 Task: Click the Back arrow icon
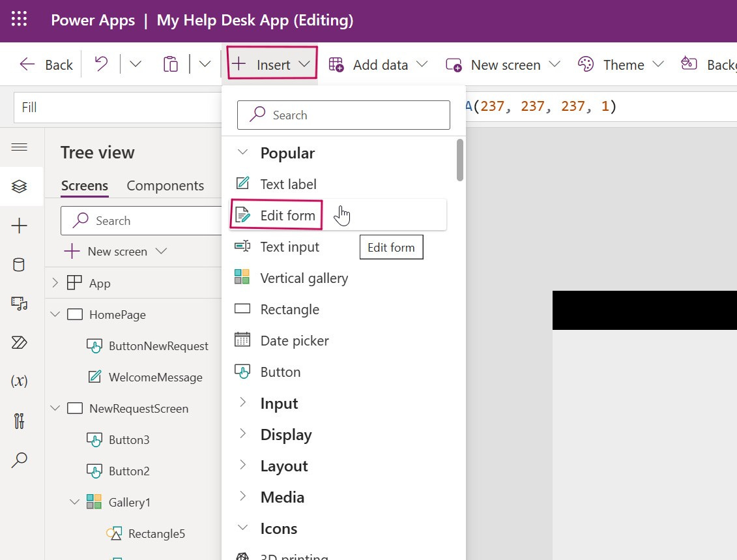point(27,64)
